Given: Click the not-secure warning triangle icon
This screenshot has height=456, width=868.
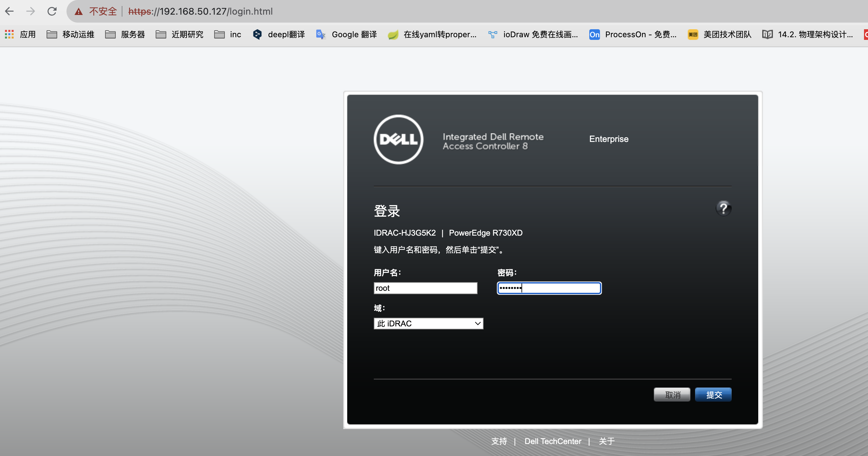Looking at the screenshot, I should (78, 12).
